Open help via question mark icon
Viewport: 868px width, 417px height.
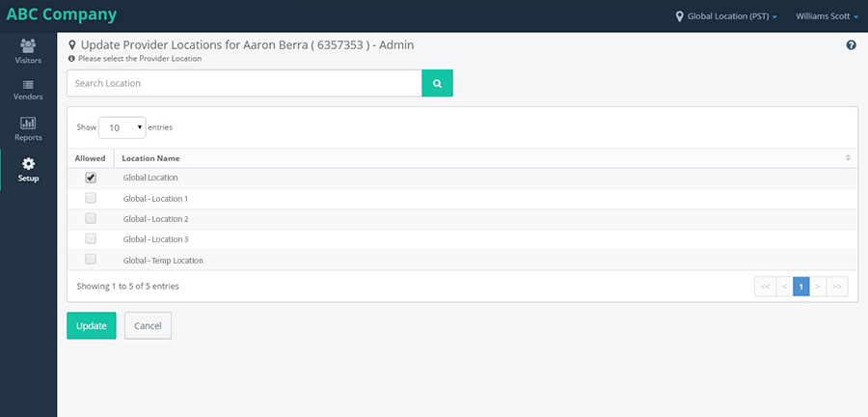click(852, 45)
